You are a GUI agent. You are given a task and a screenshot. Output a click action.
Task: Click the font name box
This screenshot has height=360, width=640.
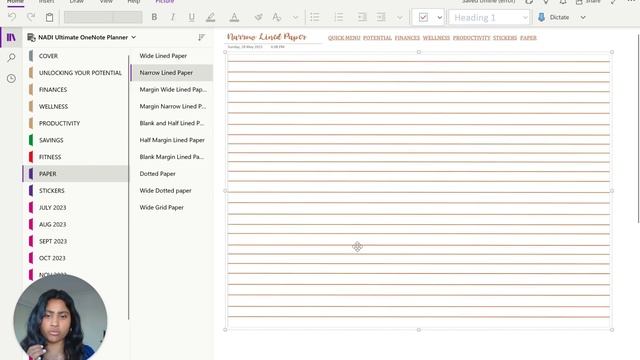(x=88, y=17)
